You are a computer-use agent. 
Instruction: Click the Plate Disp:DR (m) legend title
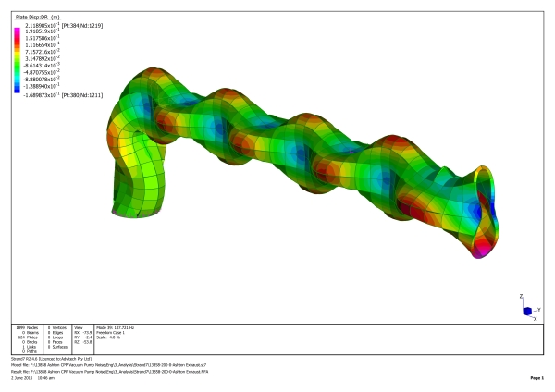pos(38,18)
